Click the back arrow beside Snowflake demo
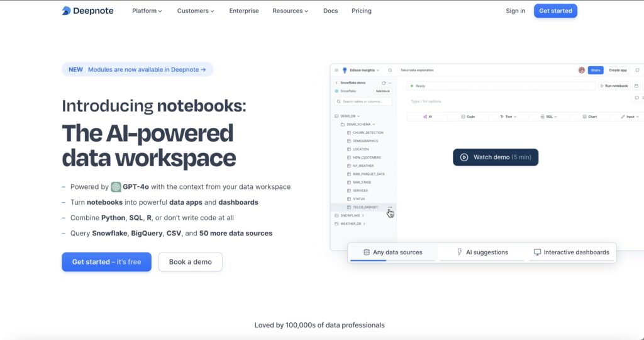The width and height of the screenshot is (644, 340). tap(336, 82)
